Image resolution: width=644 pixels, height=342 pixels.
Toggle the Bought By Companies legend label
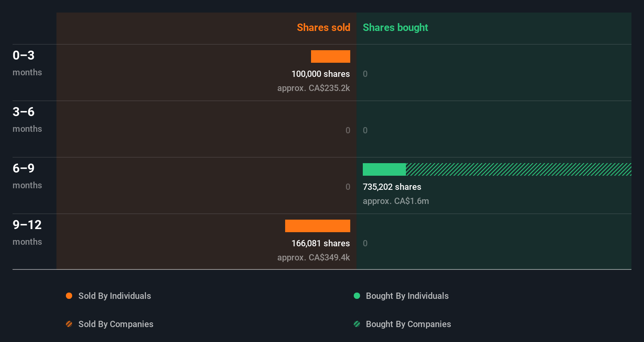[408, 324]
